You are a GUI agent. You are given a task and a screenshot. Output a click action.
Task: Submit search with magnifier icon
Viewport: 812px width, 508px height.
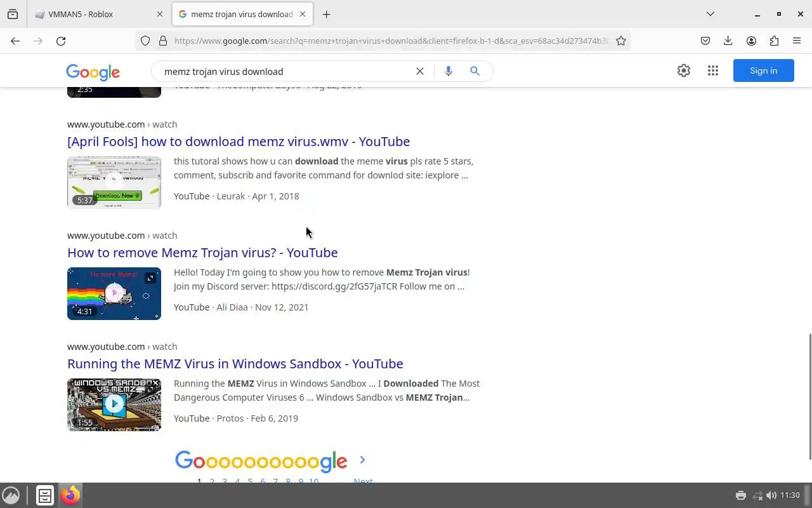(x=475, y=71)
